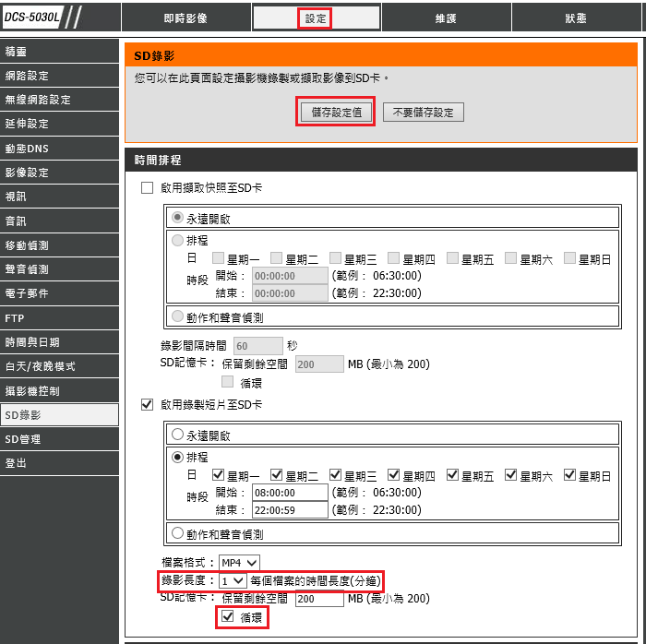
Task: Click 登出 in the sidebar
Action: click(60, 463)
